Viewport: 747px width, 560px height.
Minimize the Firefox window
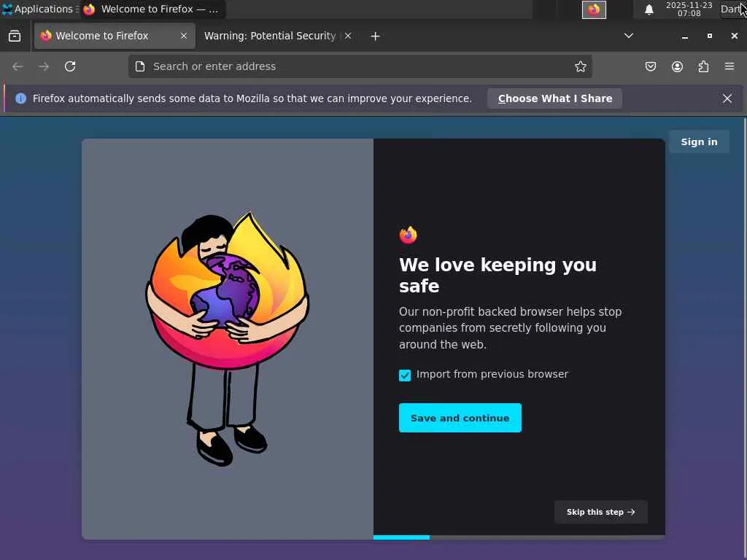[x=684, y=36]
